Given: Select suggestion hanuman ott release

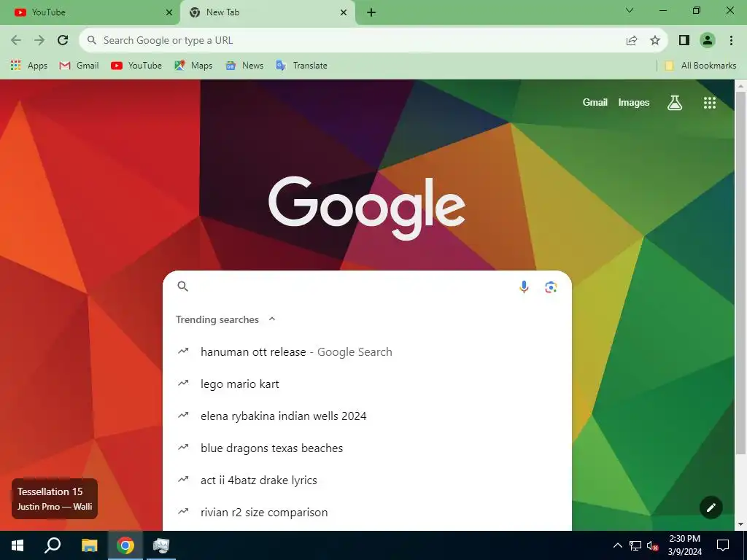Looking at the screenshot, I should point(367,352).
